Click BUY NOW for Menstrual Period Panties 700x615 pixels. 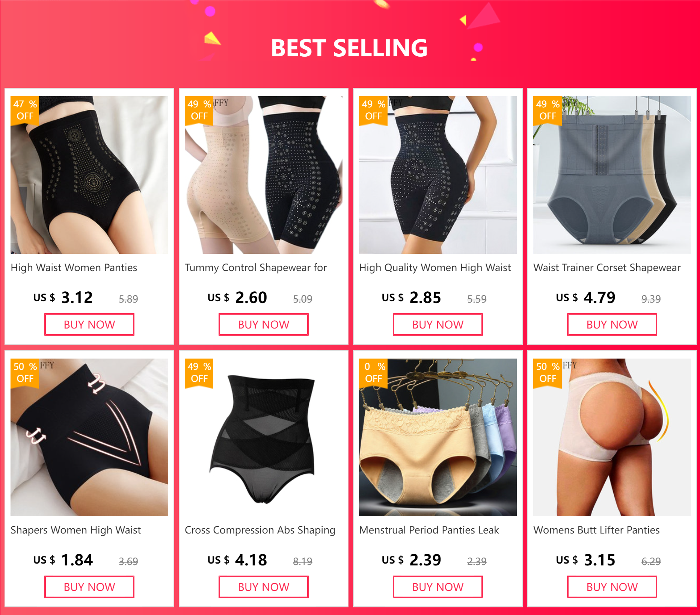click(438, 587)
